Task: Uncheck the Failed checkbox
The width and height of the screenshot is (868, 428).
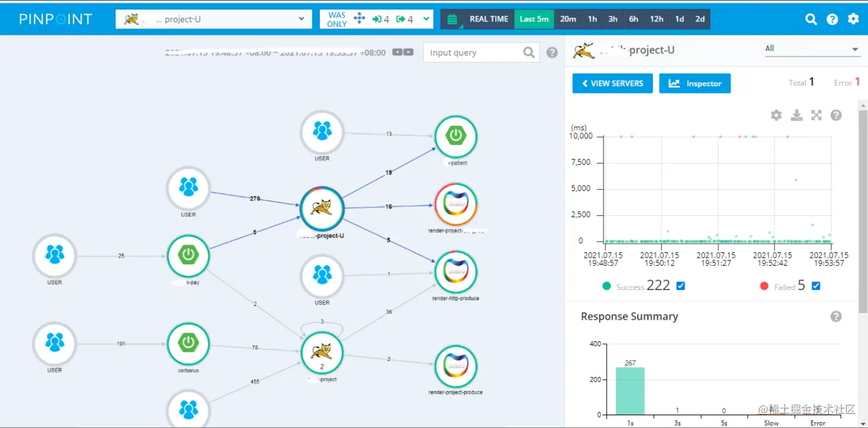Action: 816,286
